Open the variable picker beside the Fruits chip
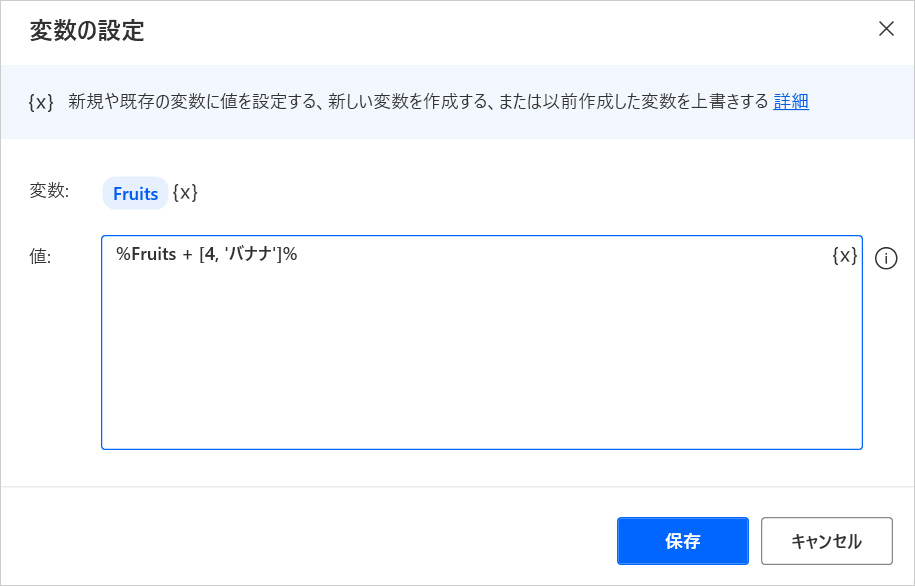 click(x=185, y=193)
